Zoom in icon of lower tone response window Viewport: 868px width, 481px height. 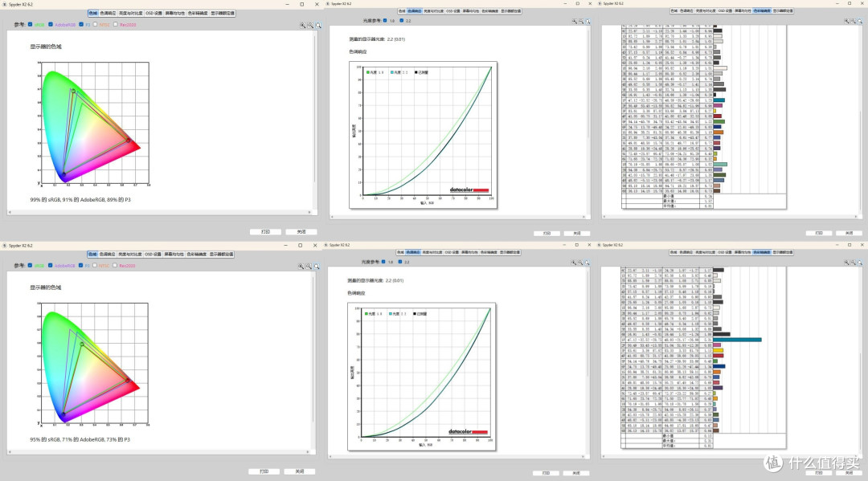click(x=574, y=263)
